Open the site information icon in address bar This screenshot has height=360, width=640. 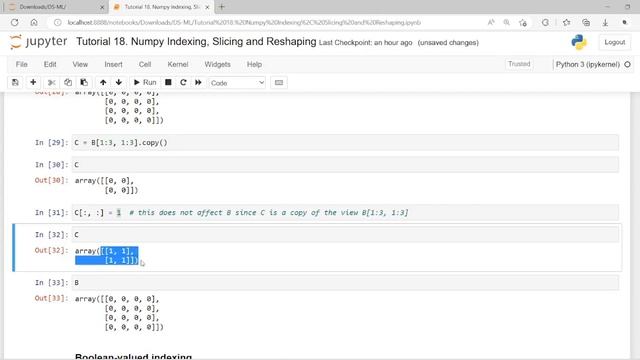point(58,22)
